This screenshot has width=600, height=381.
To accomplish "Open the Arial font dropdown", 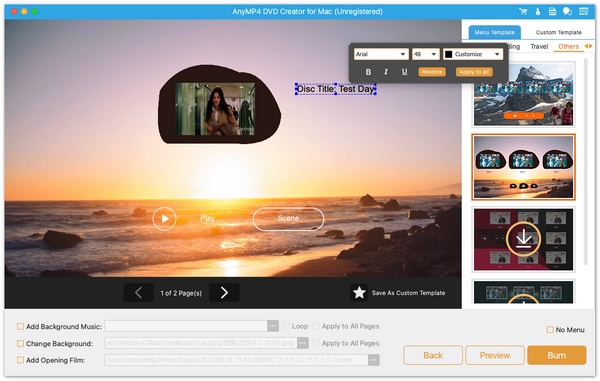I will click(381, 54).
